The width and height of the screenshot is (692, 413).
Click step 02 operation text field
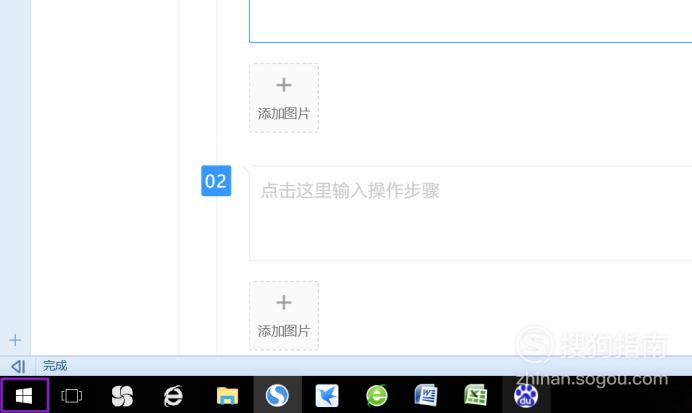coord(470,213)
